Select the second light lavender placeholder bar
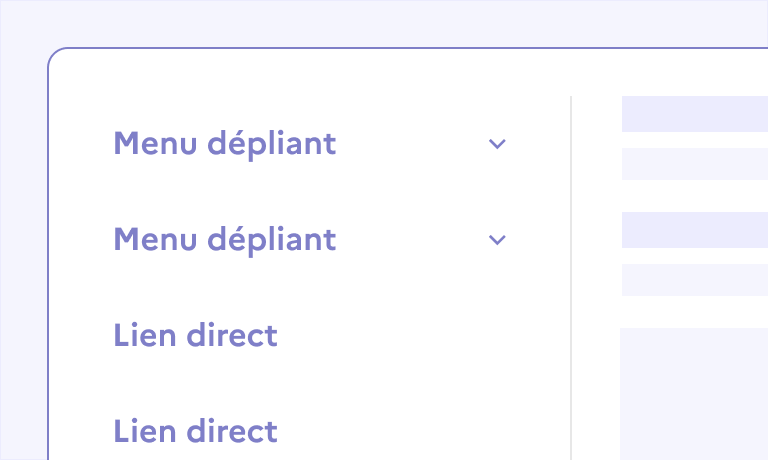The image size is (768, 460). [x=694, y=280]
